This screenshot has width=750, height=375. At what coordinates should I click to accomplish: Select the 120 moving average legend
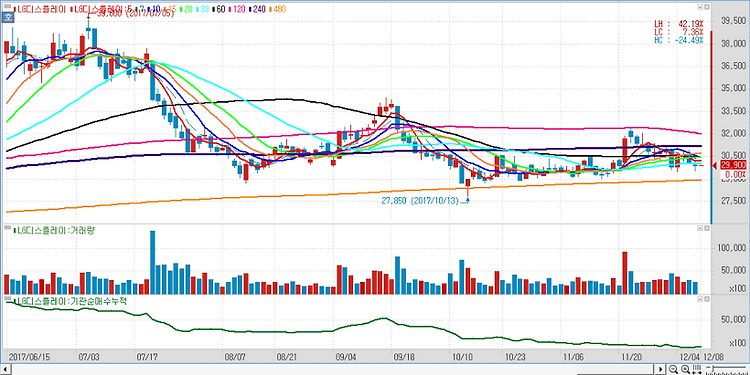tap(236, 9)
